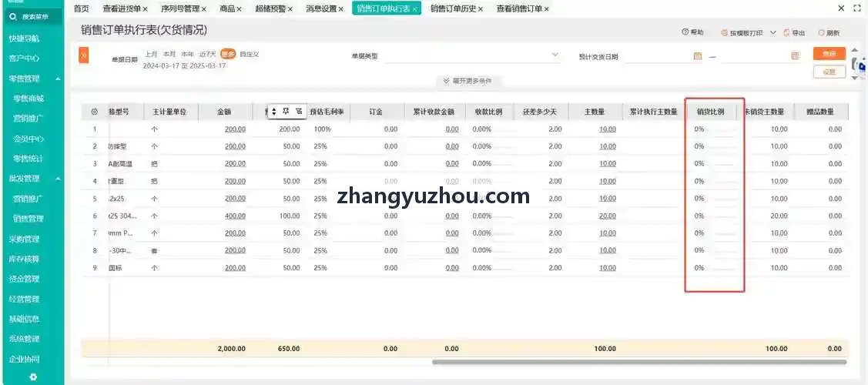The image size is (868, 385).
Task: Open 零售商城 in sidebar
Action: [x=28, y=99]
